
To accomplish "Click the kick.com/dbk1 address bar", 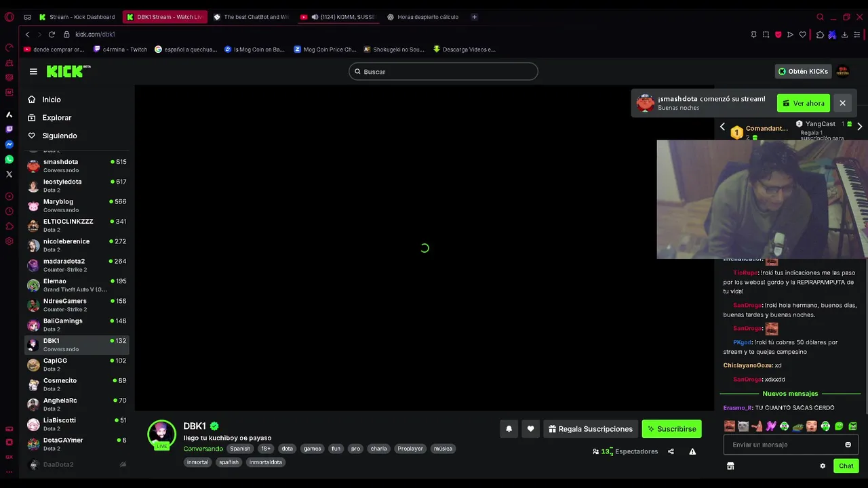I will pyautogui.click(x=95, y=35).
